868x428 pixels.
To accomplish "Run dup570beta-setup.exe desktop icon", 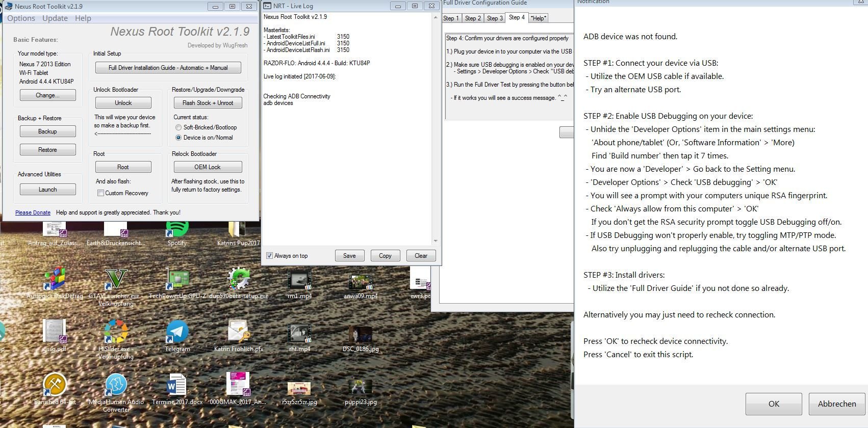I will tap(238, 283).
